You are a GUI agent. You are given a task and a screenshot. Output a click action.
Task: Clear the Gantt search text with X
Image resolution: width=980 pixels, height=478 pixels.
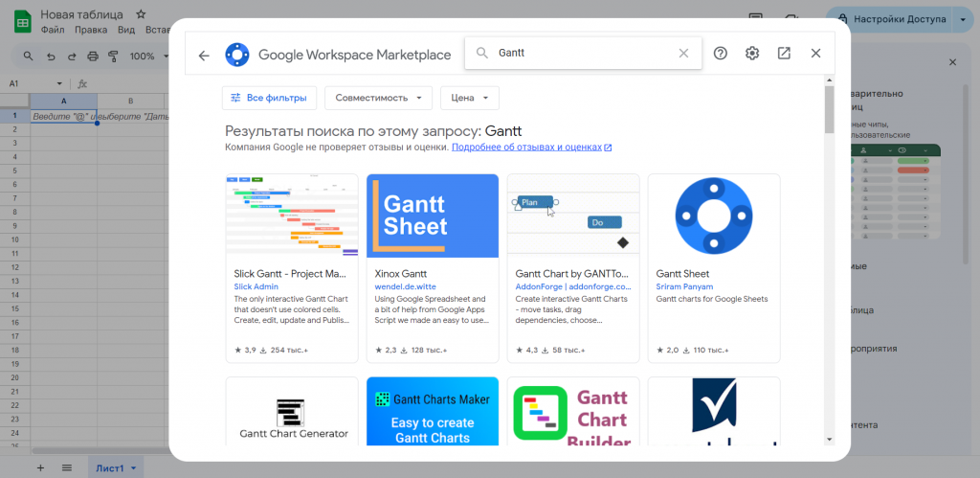pyautogui.click(x=683, y=54)
